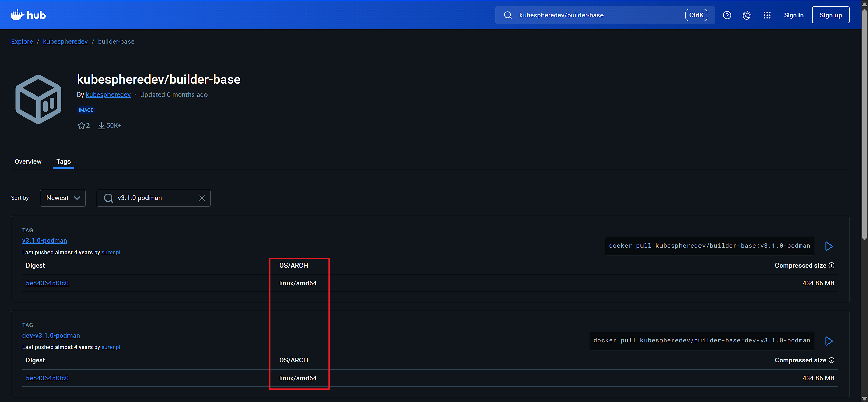Open digest 5e843645f3c0 under v3.1.0-podman
Screen dimensions: 868x402
coord(47,283)
